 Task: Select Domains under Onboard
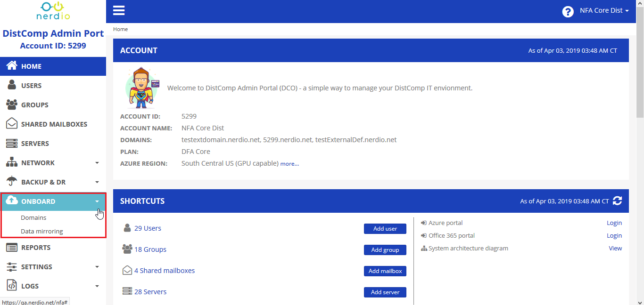tap(33, 218)
